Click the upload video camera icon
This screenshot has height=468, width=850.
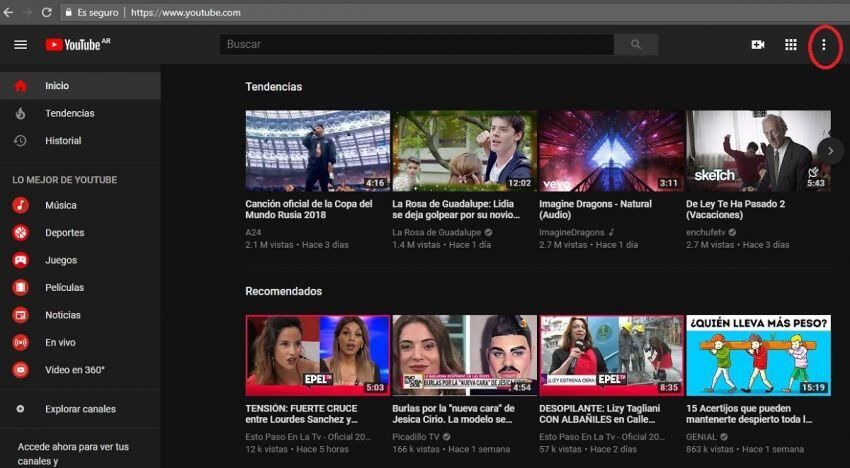pos(758,45)
